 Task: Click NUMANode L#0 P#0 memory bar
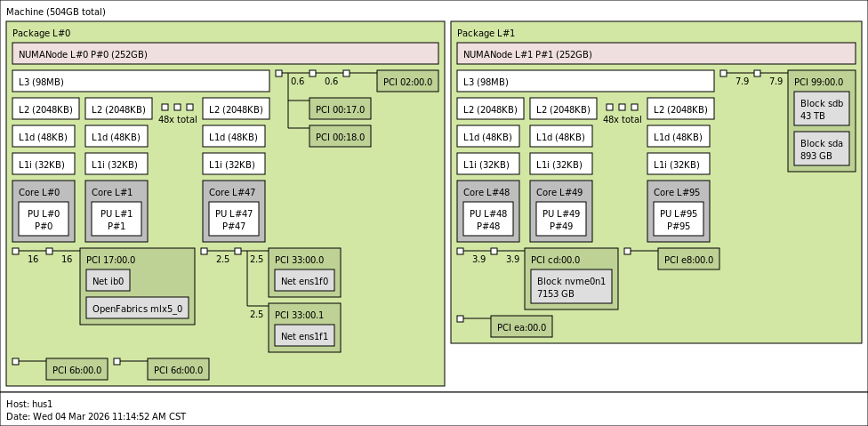click(225, 54)
